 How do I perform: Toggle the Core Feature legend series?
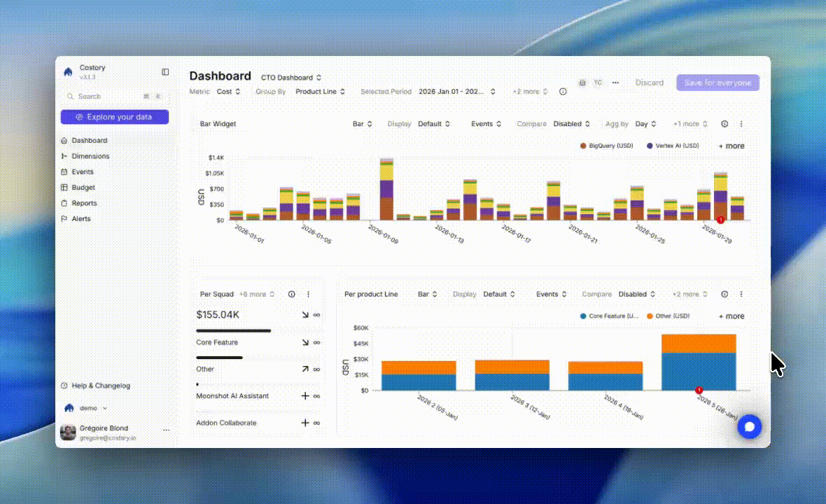pyautogui.click(x=609, y=316)
